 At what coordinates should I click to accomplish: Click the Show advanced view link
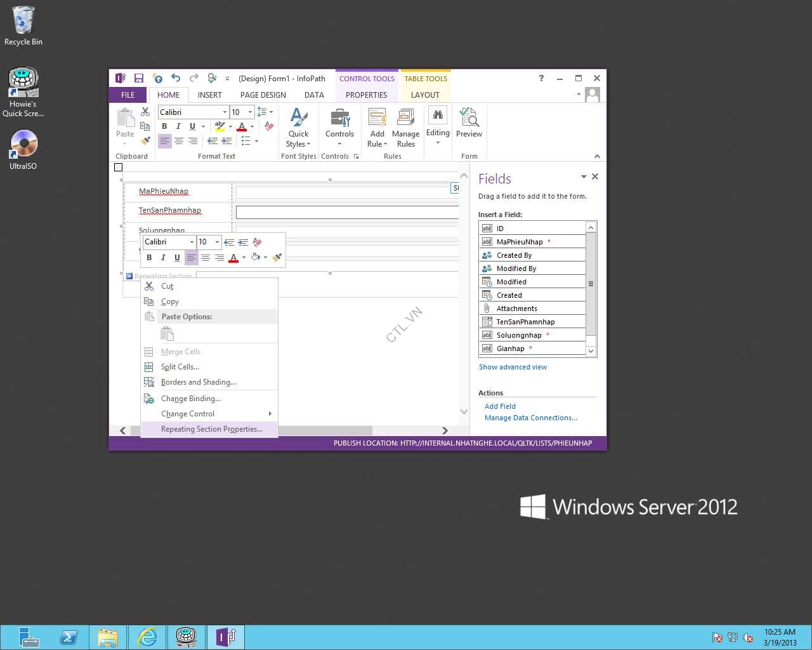point(513,367)
